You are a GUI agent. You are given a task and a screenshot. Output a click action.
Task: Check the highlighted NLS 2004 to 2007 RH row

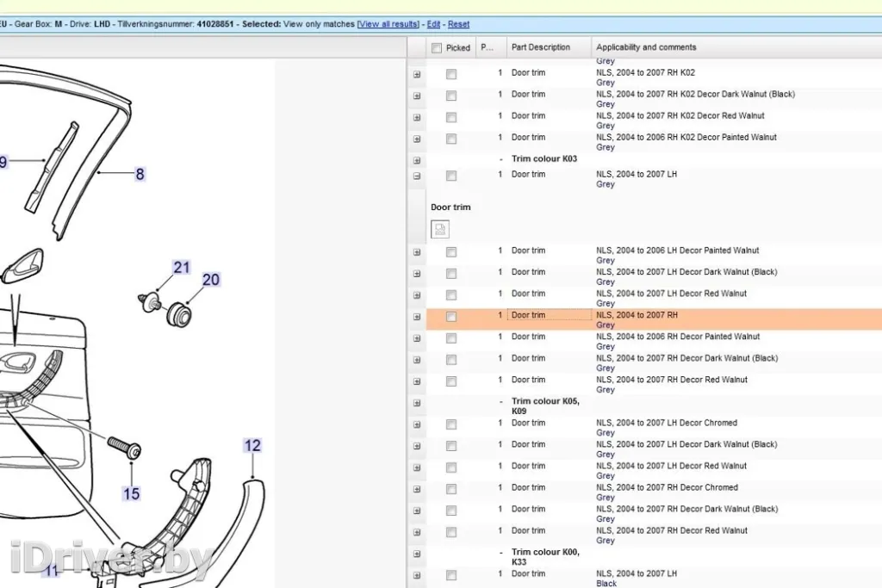tap(450, 317)
